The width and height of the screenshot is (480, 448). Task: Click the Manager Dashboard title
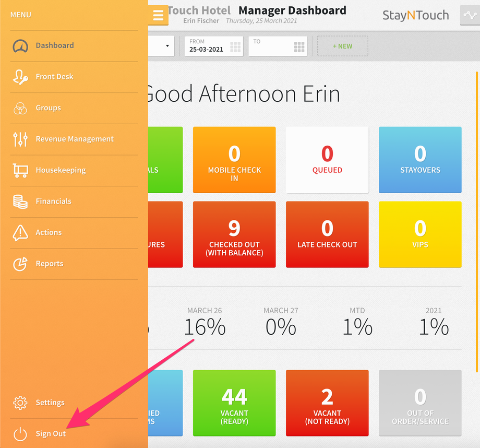click(x=292, y=10)
